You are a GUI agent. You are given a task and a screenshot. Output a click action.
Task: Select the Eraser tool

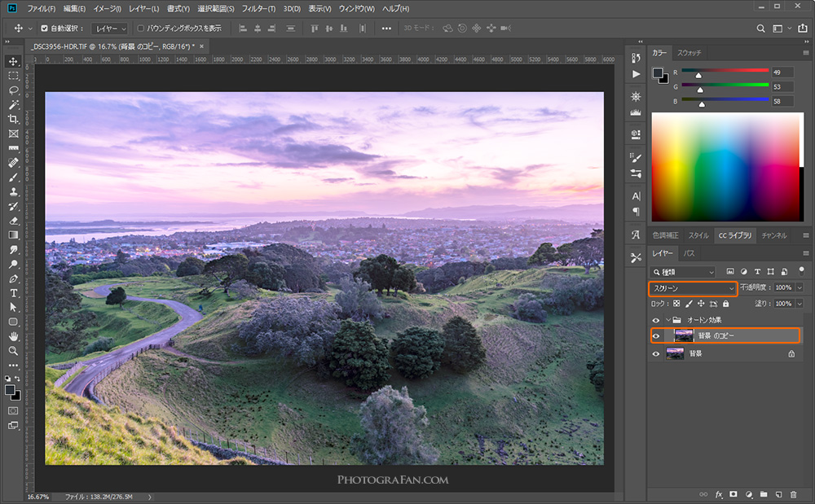click(x=14, y=221)
